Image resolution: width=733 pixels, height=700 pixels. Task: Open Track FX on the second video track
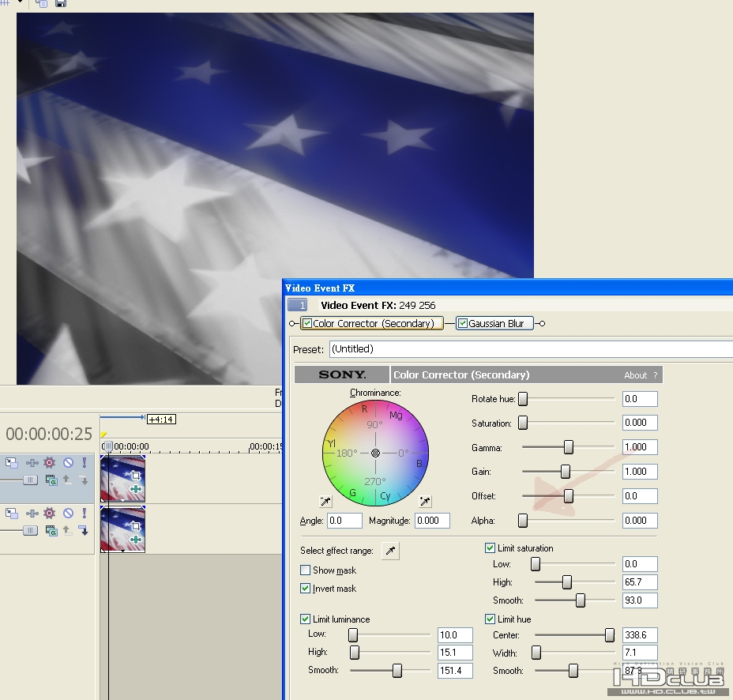click(32, 514)
